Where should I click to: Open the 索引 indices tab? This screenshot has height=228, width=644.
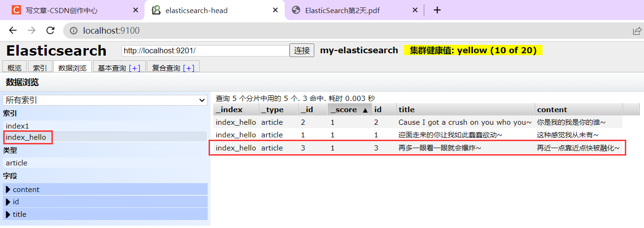click(40, 68)
